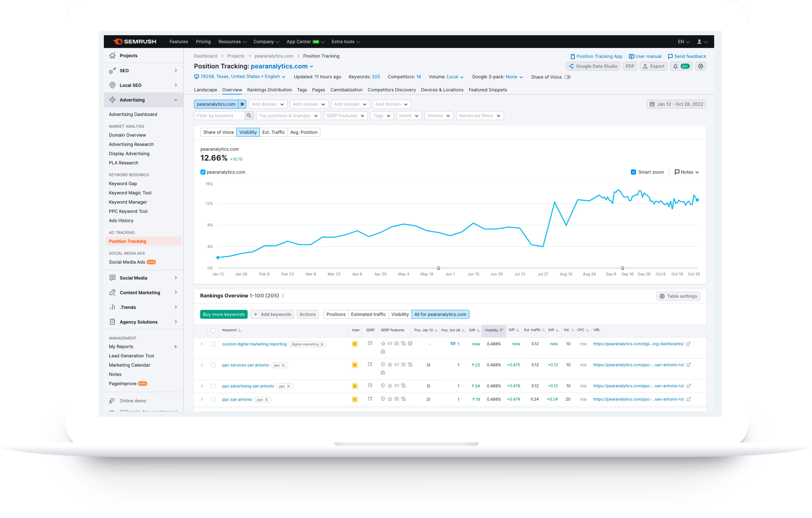The image size is (812, 518).
Task: Open the user account icon in top bar
Action: (x=699, y=42)
